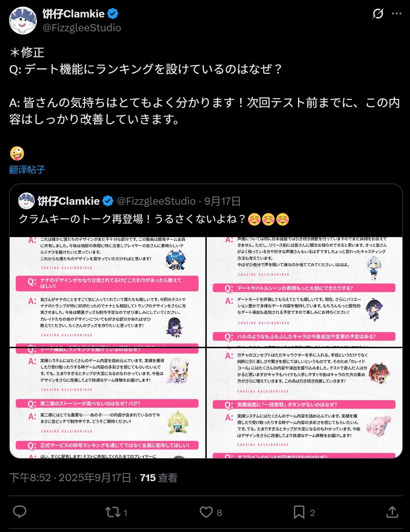This screenshot has height=532, width=410.
Task: Click the @FizzgleeStudio handle at top
Action: [x=82, y=28]
